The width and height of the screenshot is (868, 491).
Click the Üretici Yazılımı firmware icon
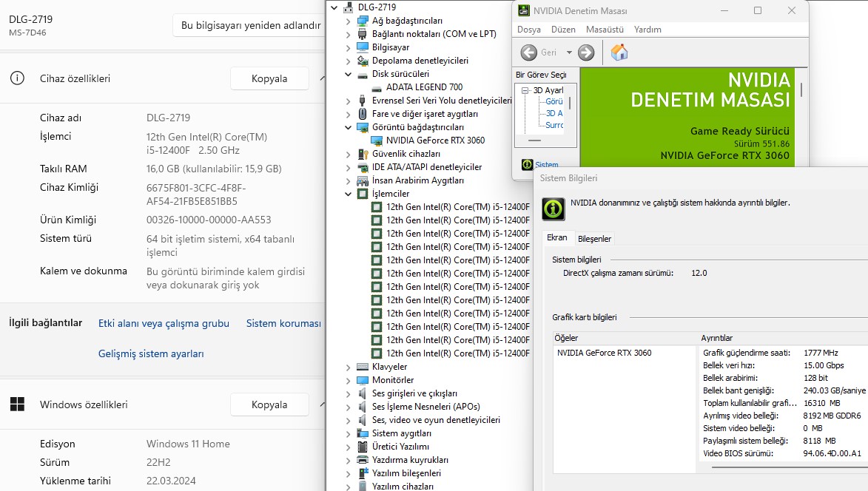pos(363,446)
